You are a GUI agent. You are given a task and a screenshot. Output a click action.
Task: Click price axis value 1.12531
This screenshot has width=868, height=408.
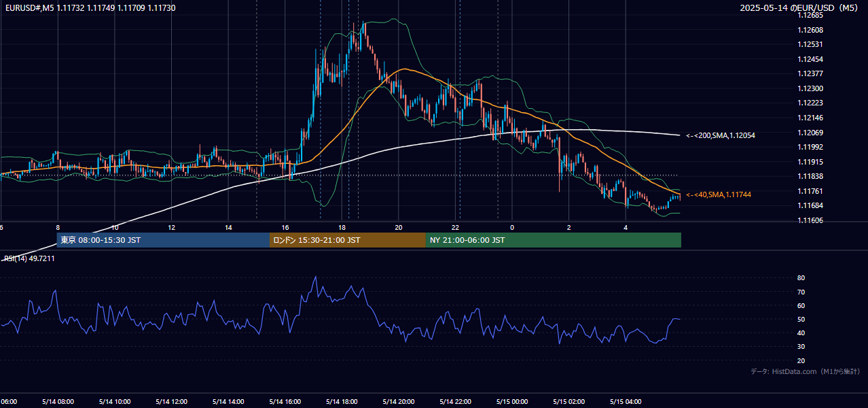point(811,44)
